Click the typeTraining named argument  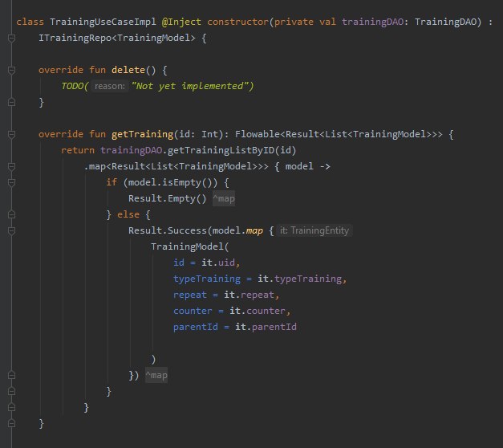point(207,279)
